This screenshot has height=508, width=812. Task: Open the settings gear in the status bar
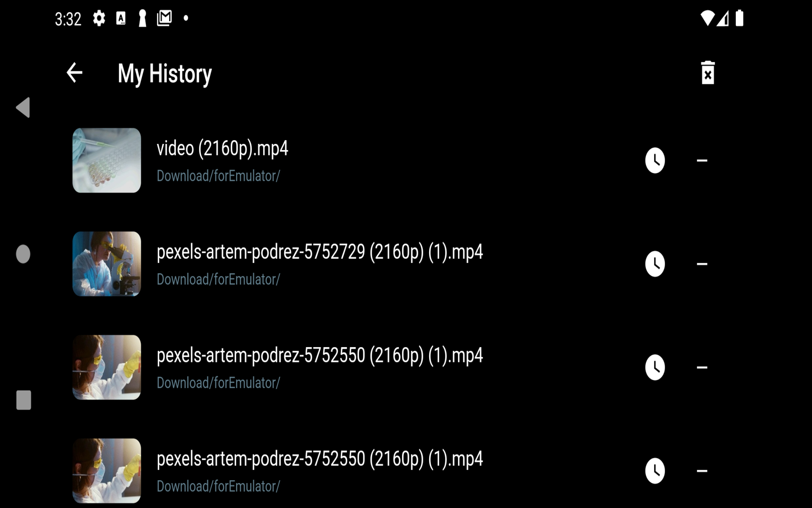tap(99, 19)
